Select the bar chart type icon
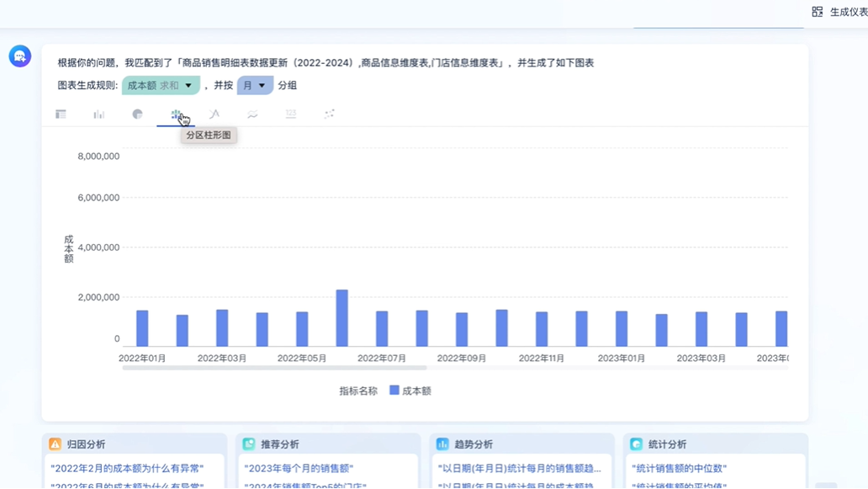Viewport: 868px width, 489px height. pyautogui.click(x=99, y=114)
